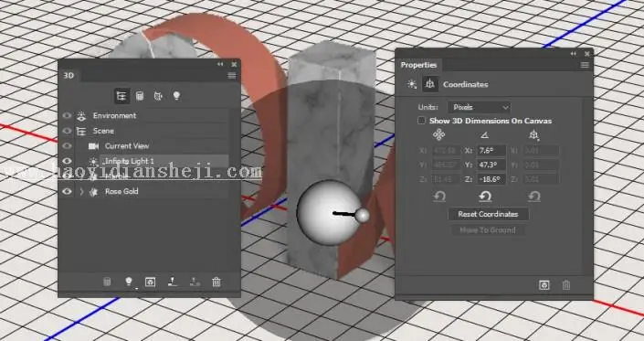Expand the Rose Gold group

(x=81, y=191)
